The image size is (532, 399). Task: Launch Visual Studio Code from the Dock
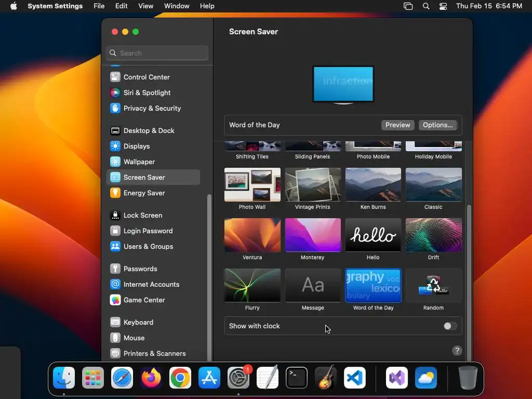pyautogui.click(x=354, y=378)
